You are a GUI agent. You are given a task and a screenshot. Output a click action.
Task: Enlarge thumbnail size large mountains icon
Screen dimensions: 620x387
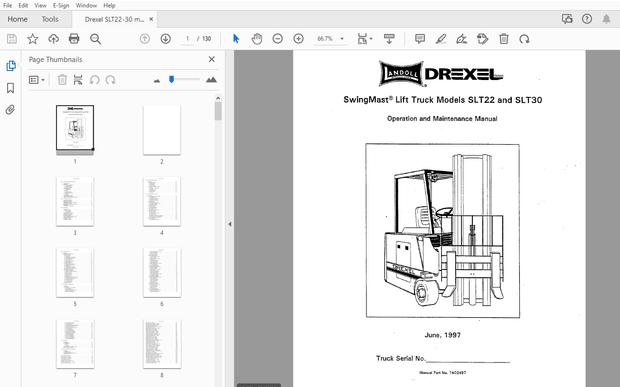click(x=211, y=80)
